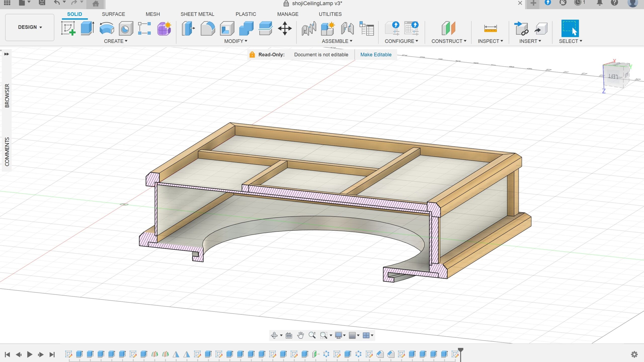This screenshot has width=644, height=362.
Task: Open the Design workspace dropdown
Action: click(29, 27)
